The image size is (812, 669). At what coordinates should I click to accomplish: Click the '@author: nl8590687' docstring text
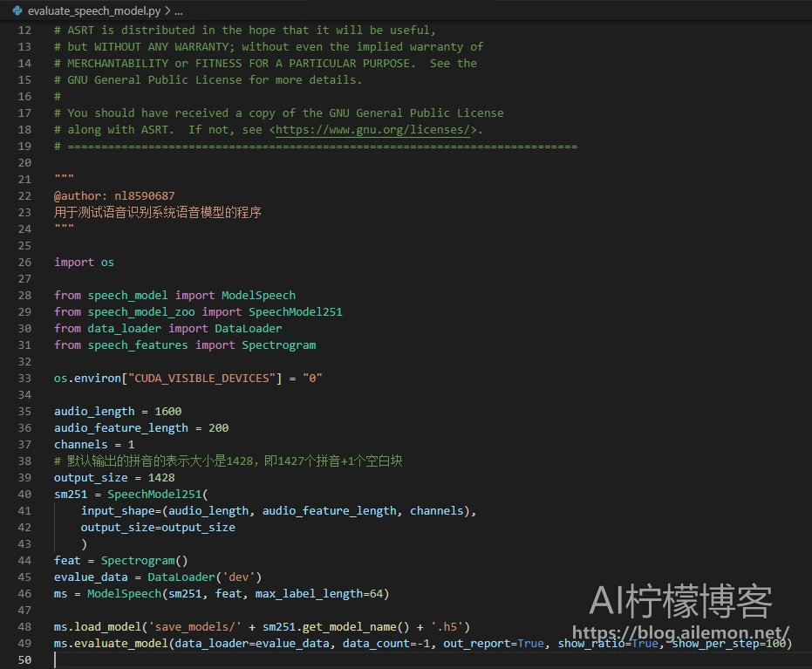pyautogui.click(x=114, y=195)
